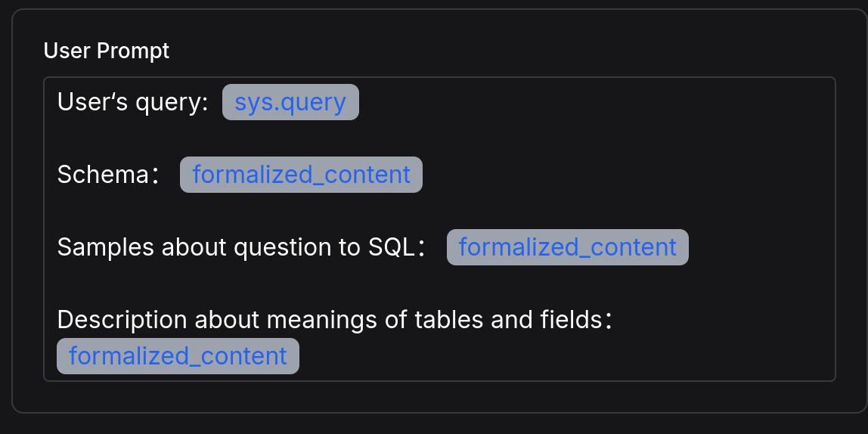Click empty space after the last formalized_content chip

click(x=560, y=356)
